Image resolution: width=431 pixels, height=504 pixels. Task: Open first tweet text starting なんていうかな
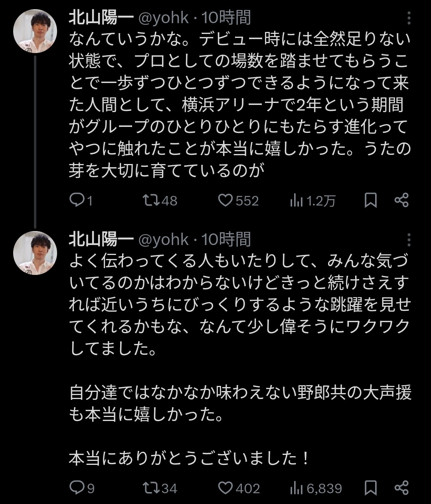point(239,105)
